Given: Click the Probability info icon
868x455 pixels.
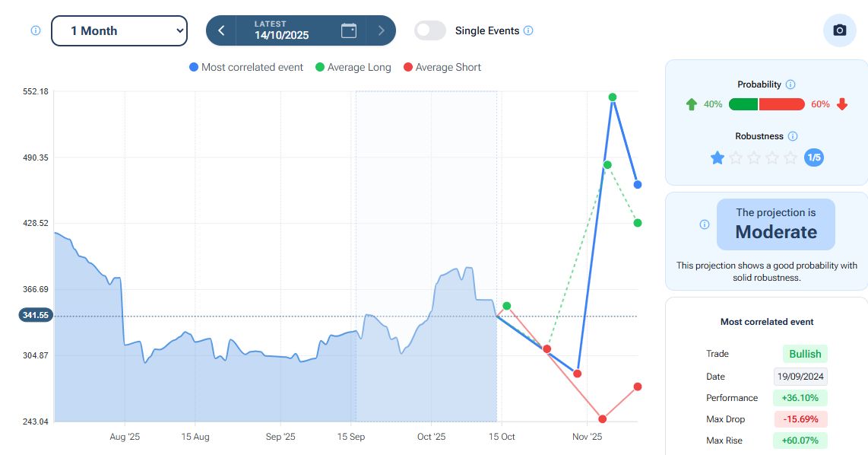Looking at the screenshot, I should [x=790, y=84].
